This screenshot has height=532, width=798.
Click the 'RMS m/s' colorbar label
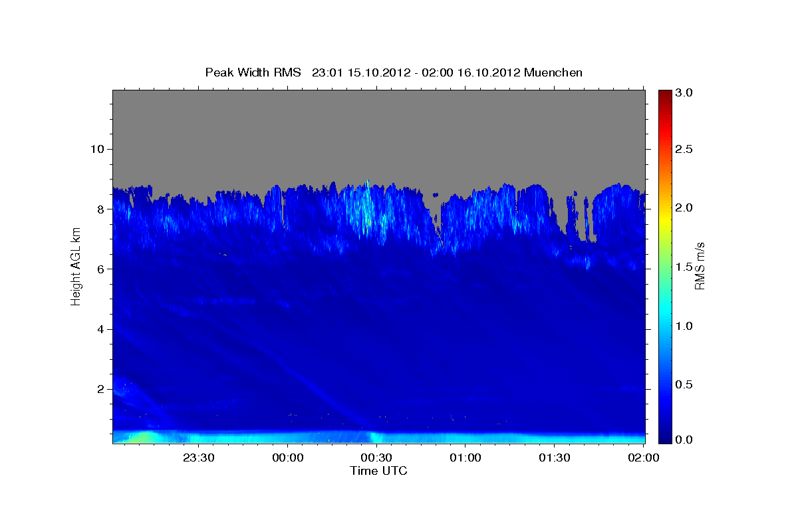[700, 267]
